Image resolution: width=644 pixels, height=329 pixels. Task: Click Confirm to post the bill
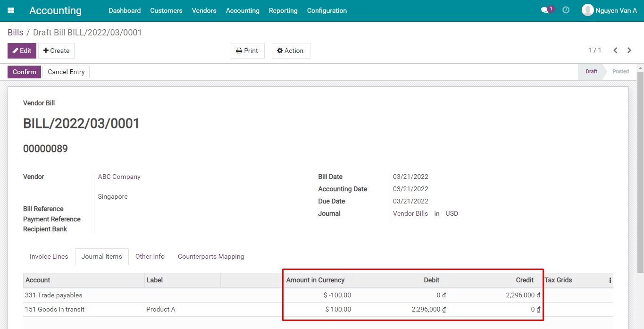pos(24,72)
